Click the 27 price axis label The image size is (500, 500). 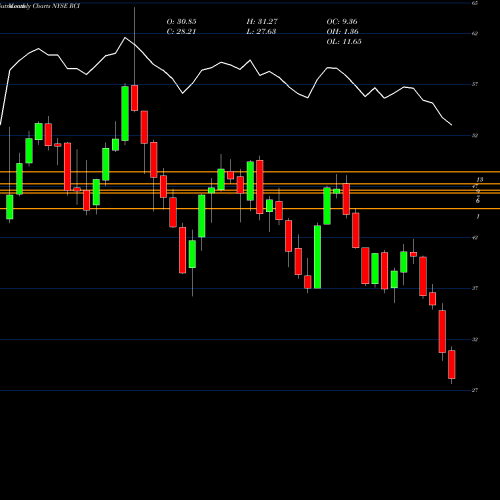tap(475, 390)
